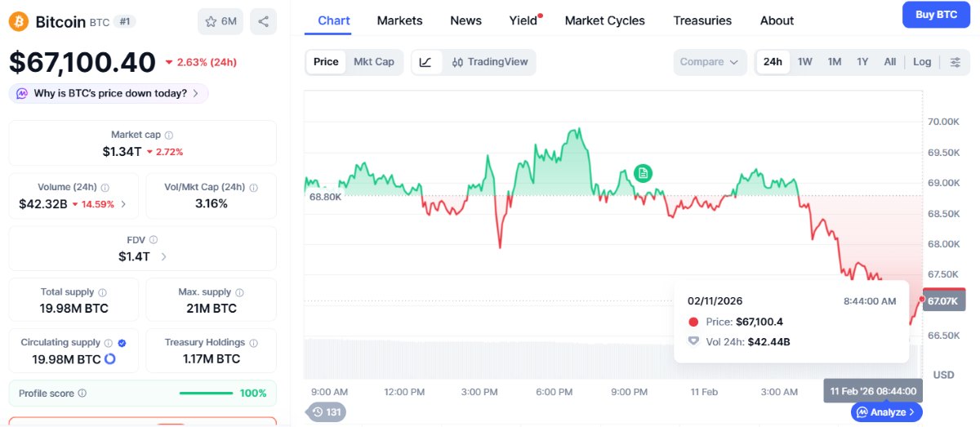Click the Profile score 100% progress bar
Screen dimensions: 980x427
206,394
